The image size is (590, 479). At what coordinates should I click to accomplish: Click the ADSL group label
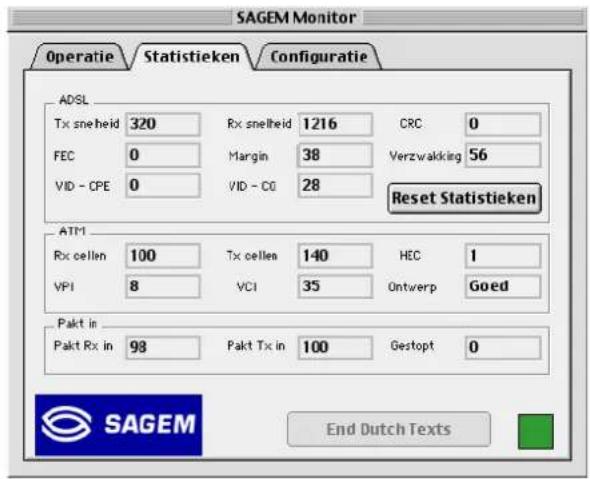74,100
